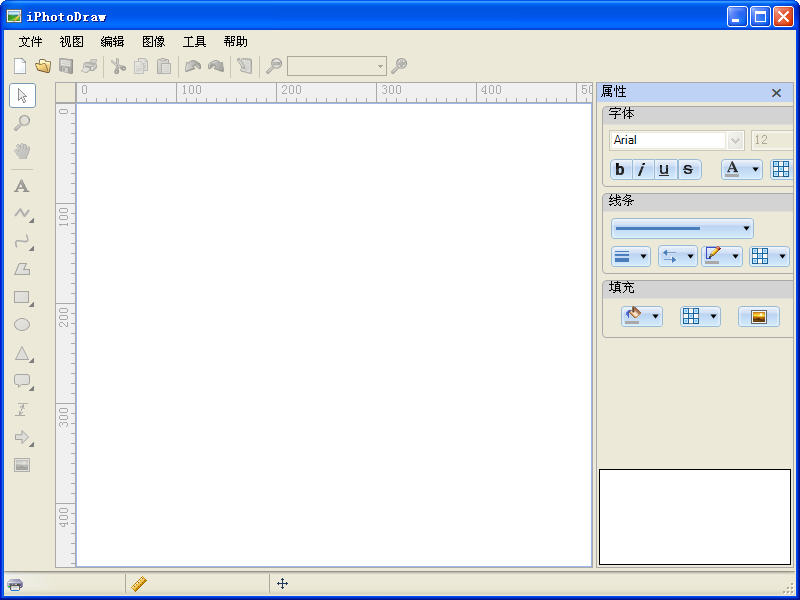The image size is (800, 600).
Task: Open the 视图 menu
Action: coord(71,42)
